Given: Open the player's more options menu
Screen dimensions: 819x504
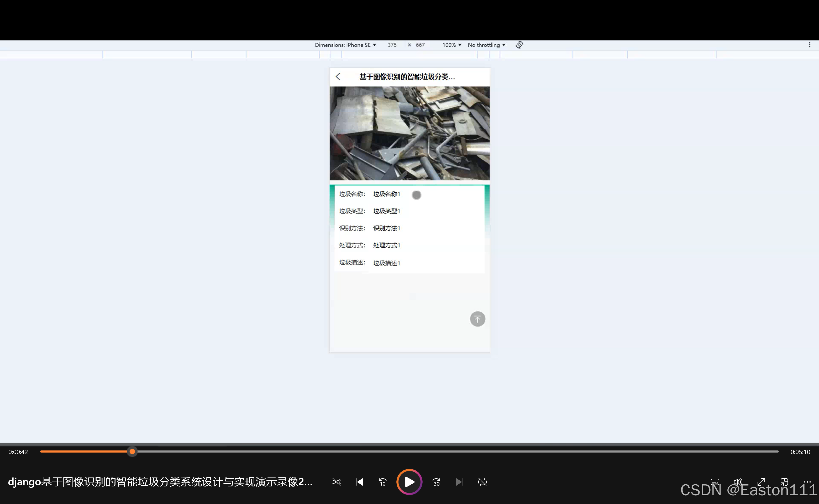Looking at the screenshot, I should point(807,482).
